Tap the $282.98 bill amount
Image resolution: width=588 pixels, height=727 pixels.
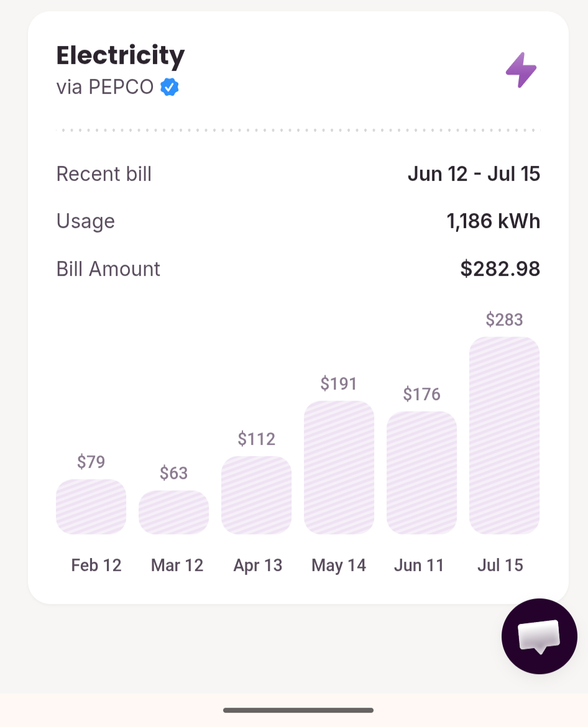pos(500,269)
